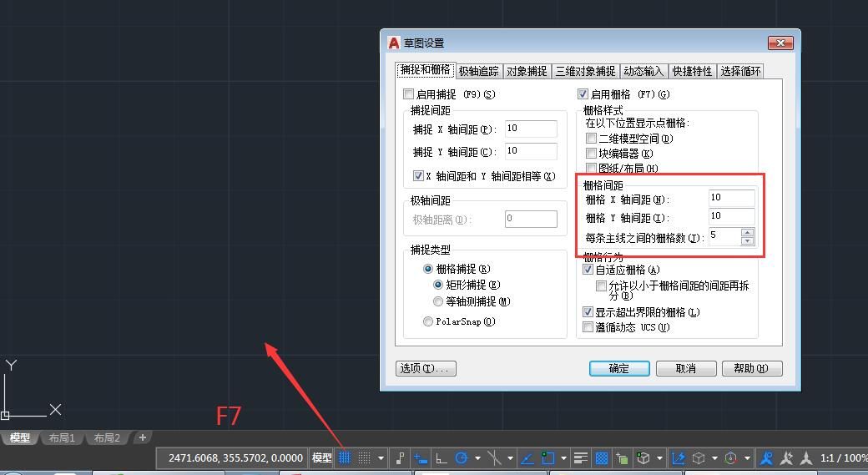
Task: Uncheck 显示超出界限的栅格 checkbox
Action: click(588, 311)
